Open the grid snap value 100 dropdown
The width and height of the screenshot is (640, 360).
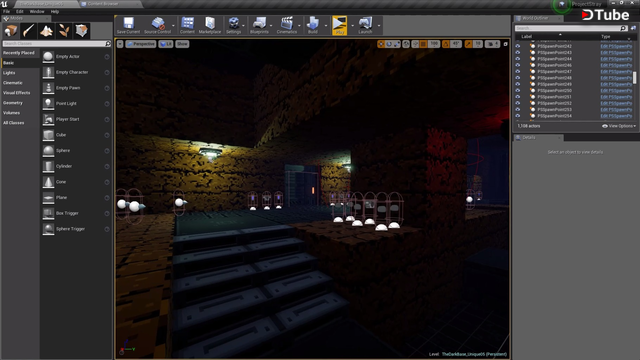tap(434, 44)
